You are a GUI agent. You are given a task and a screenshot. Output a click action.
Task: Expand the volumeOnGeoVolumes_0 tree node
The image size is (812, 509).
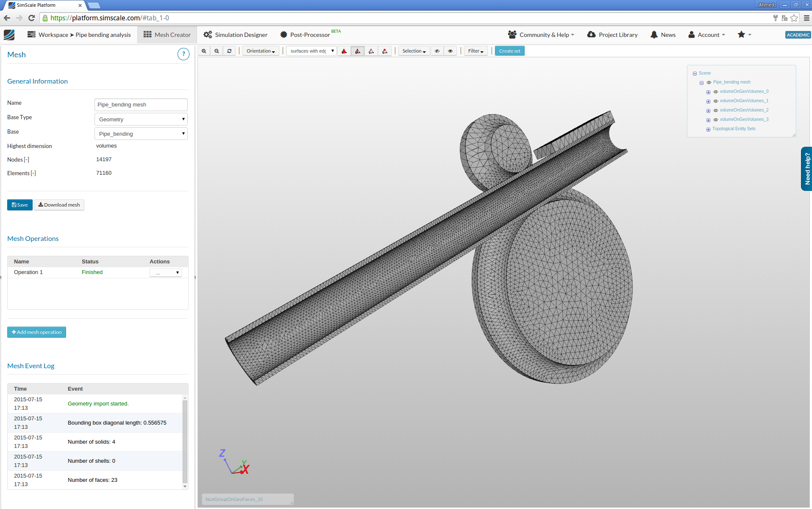click(708, 92)
